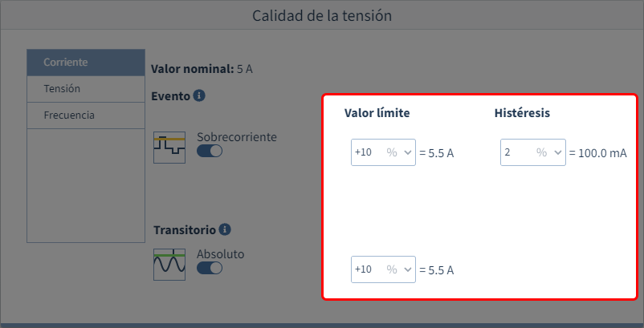
Task: Click the Histéresis column header
Action: pyautogui.click(x=522, y=113)
